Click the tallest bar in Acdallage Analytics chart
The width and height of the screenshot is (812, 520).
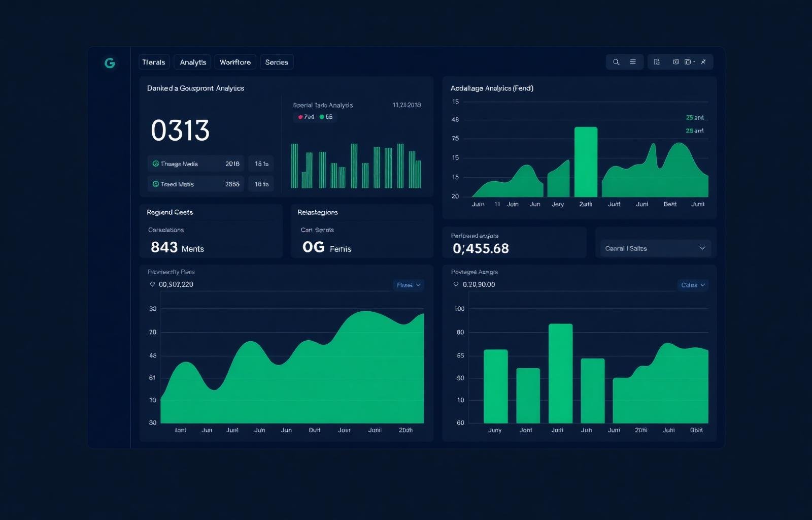tap(586, 162)
